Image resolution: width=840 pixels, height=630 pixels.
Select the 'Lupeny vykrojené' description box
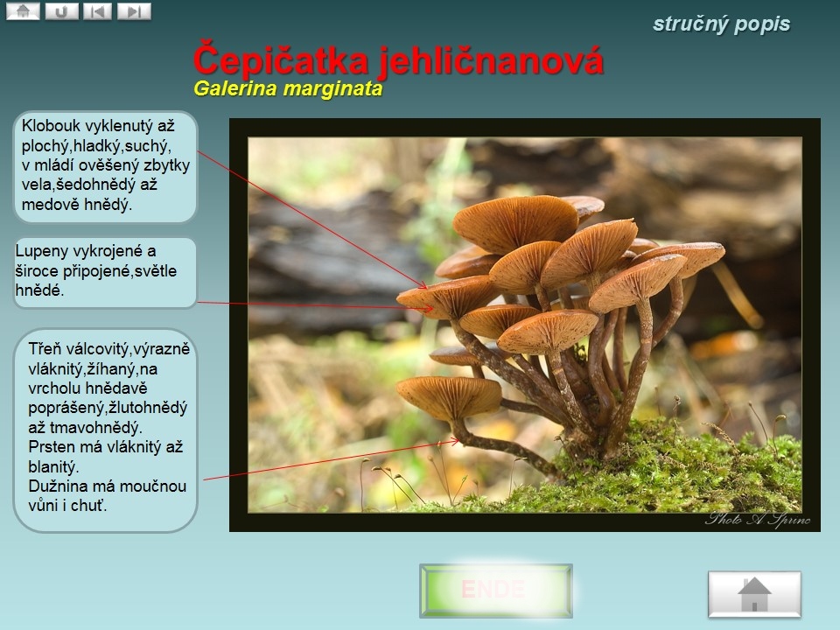pyautogui.click(x=105, y=272)
